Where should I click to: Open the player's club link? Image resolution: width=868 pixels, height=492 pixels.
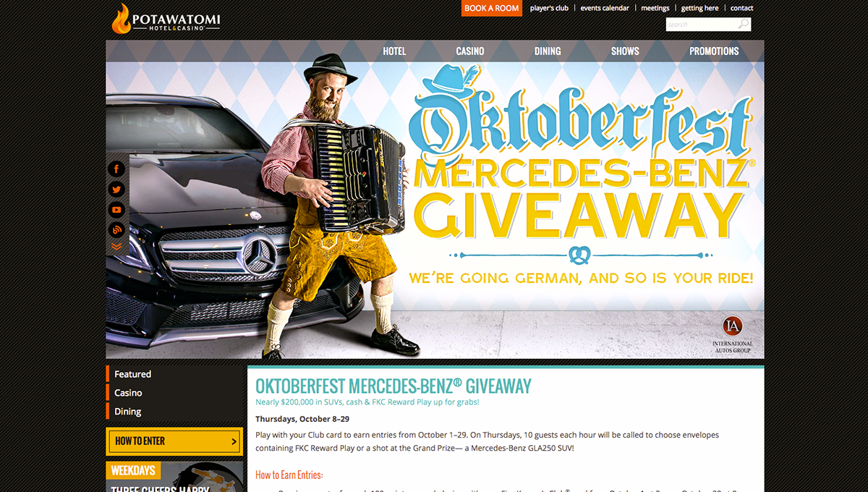pyautogui.click(x=549, y=9)
